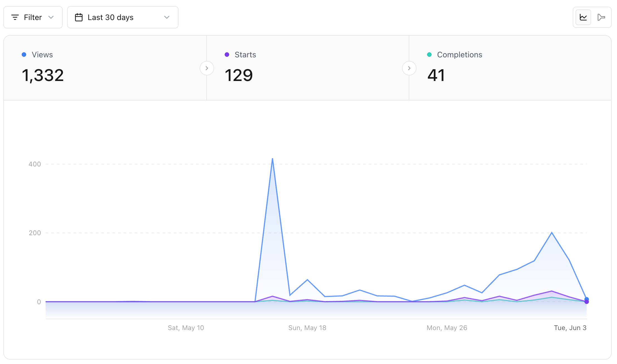Click the Filter chevron arrow
This screenshot has height=364, width=617.
pyautogui.click(x=51, y=18)
